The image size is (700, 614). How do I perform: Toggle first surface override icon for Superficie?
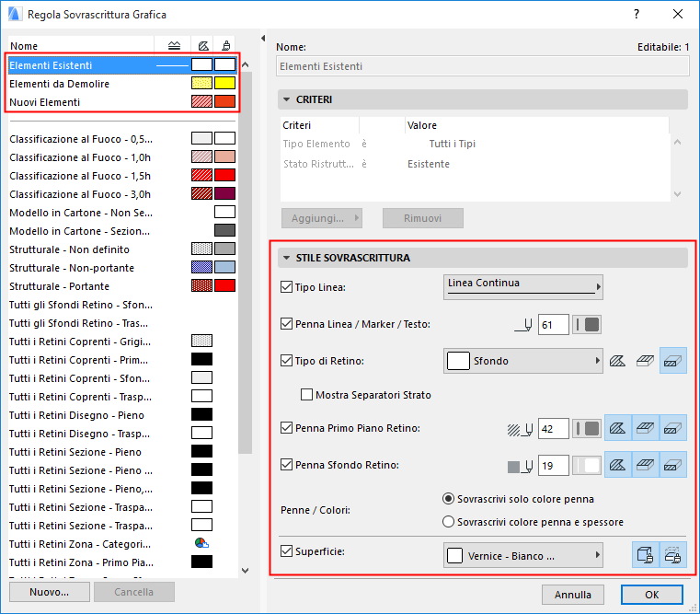coord(645,555)
